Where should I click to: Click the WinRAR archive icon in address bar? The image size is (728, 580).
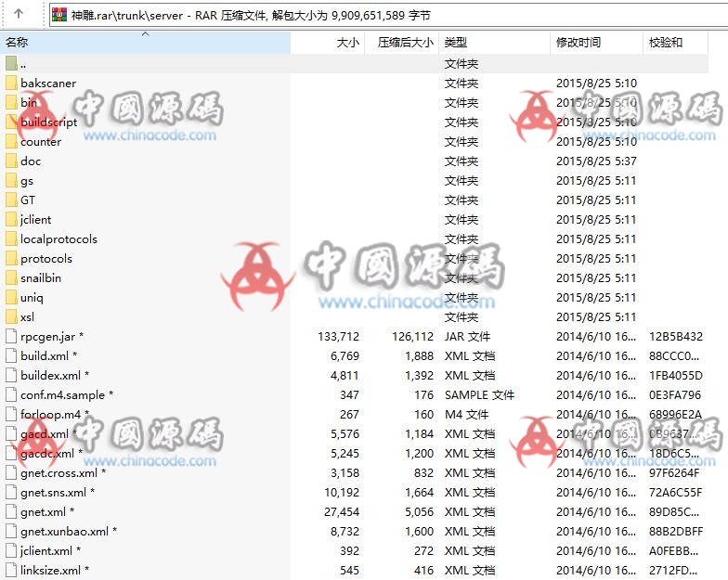pyautogui.click(x=59, y=15)
